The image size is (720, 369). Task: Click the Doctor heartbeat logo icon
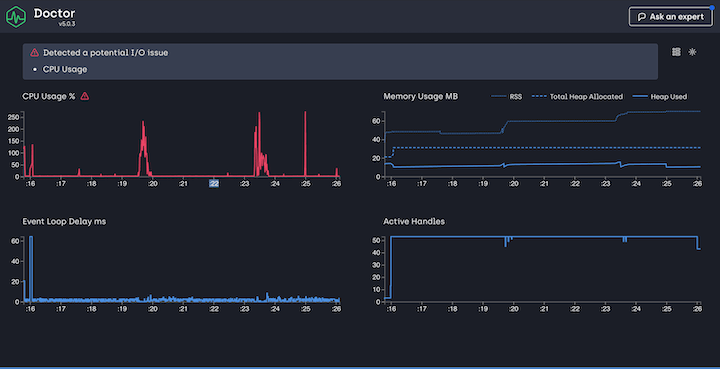click(16, 17)
